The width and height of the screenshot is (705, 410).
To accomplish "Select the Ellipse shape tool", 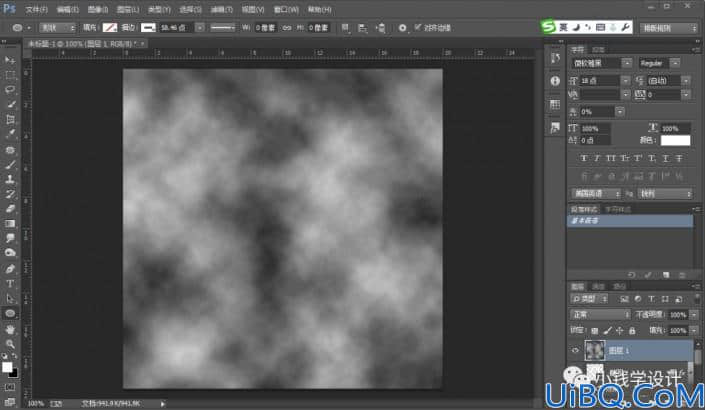I will [x=10, y=313].
